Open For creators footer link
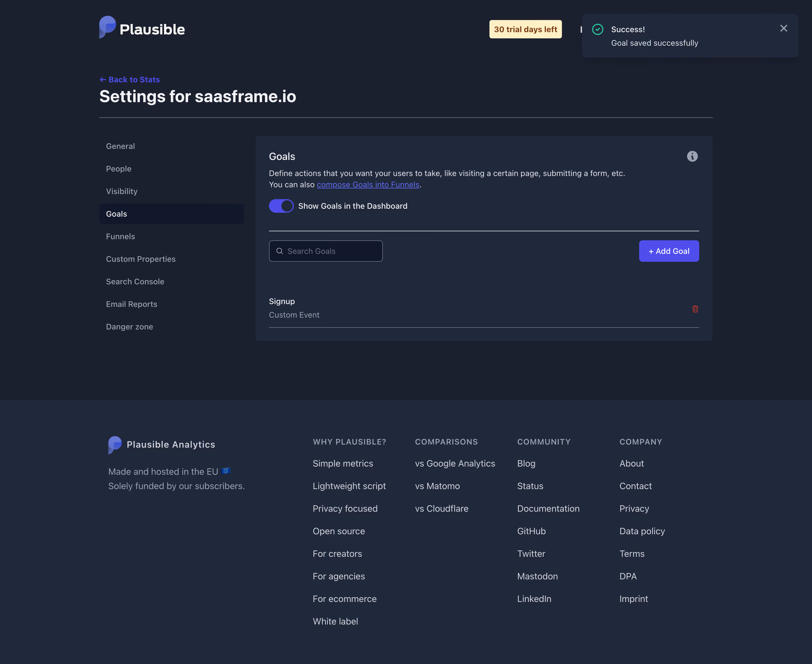 337,553
